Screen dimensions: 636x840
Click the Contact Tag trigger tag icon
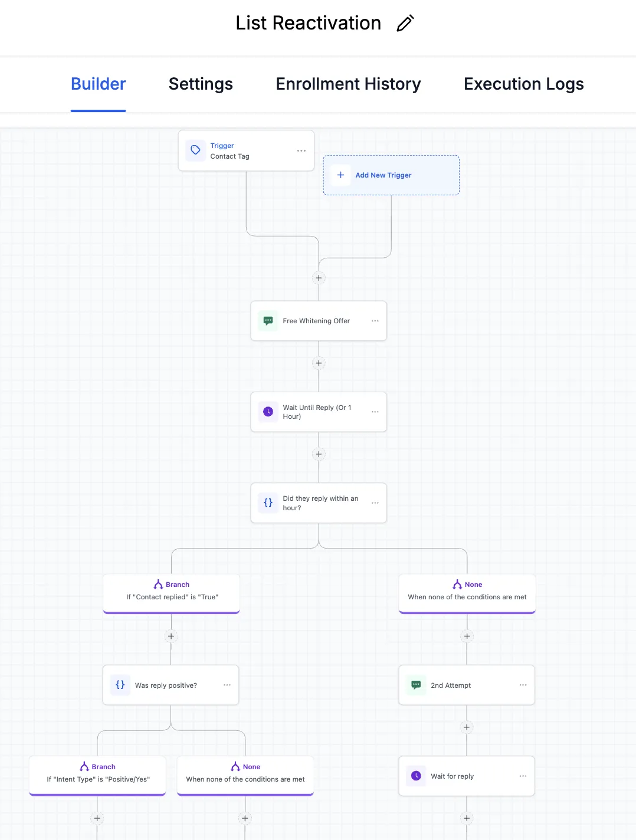[x=195, y=150]
